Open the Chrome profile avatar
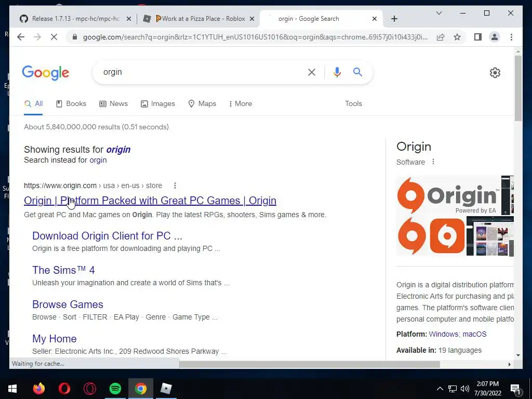The width and height of the screenshot is (532, 399). [495, 37]
